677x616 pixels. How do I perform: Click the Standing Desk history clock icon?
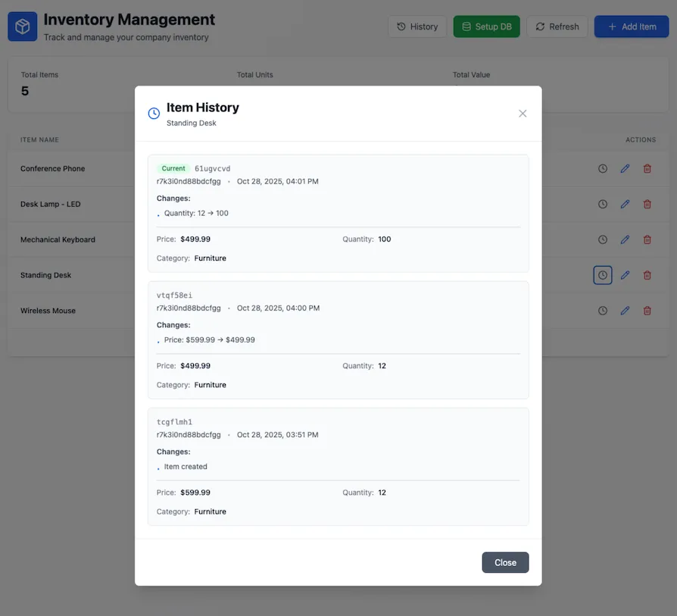coord(603,275)
